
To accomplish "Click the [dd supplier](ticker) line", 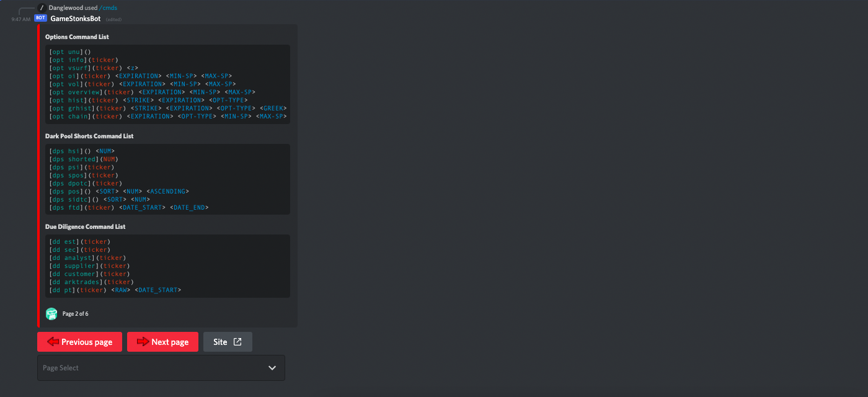I will (90, 266).
